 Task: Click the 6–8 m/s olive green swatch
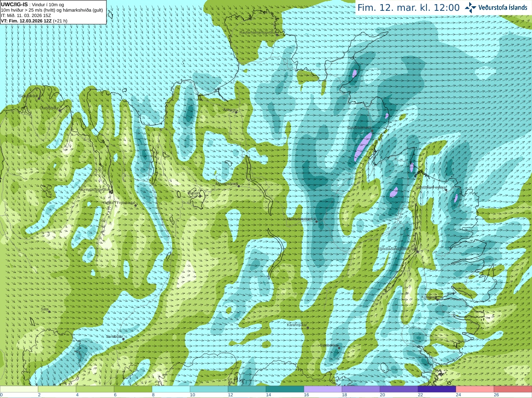133,389
